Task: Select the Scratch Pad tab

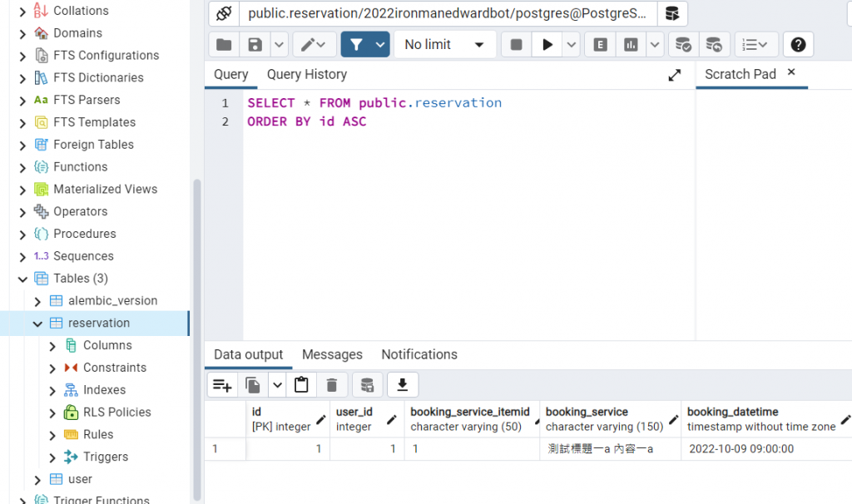Action: tap(740, 74)
